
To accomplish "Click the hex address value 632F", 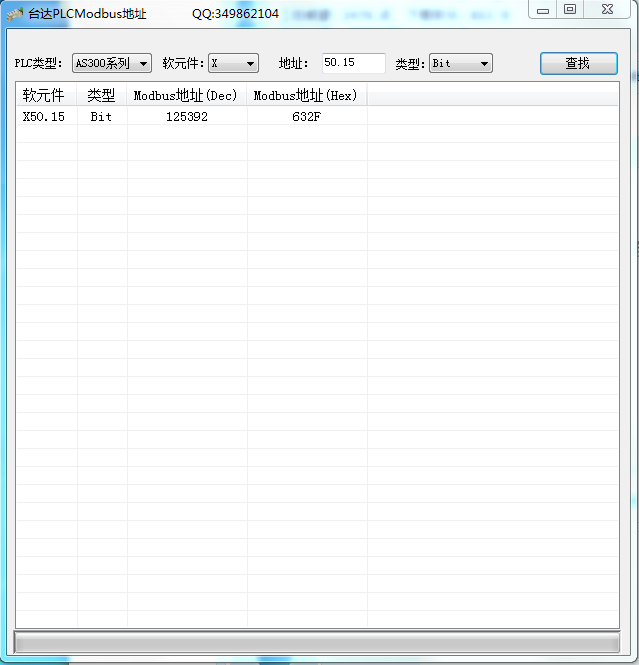I will click(306, 117).
